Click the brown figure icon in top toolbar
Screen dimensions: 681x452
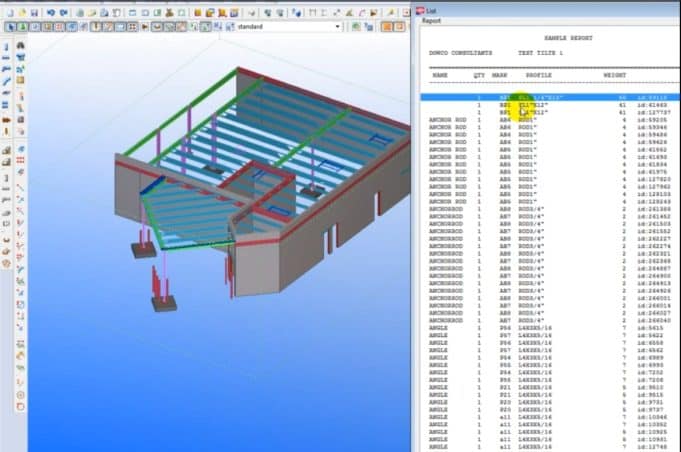coord(170,13)
